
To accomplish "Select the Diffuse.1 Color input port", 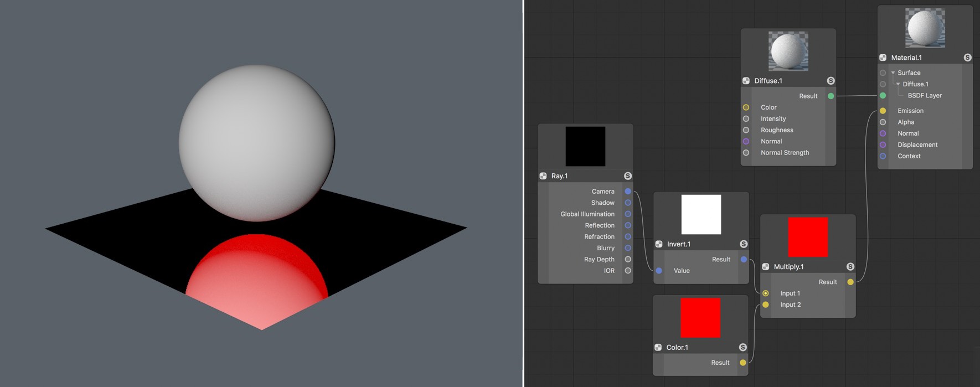I will point(746,107).
